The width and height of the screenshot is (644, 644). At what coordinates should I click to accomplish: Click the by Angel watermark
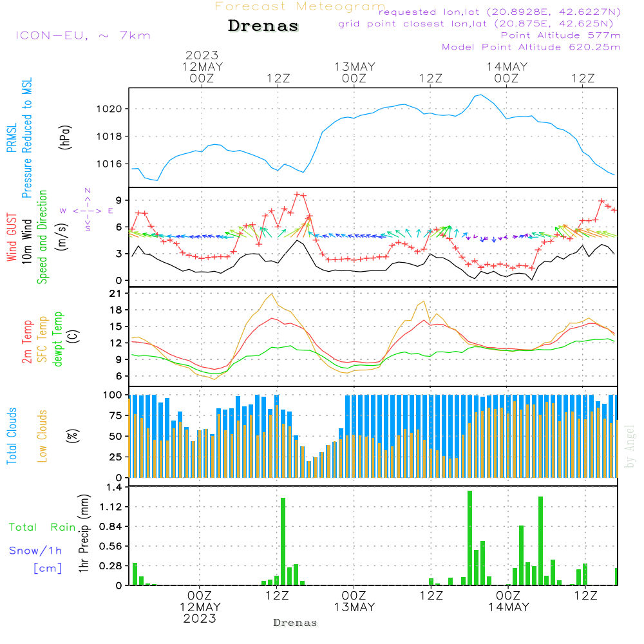[630, 446]
